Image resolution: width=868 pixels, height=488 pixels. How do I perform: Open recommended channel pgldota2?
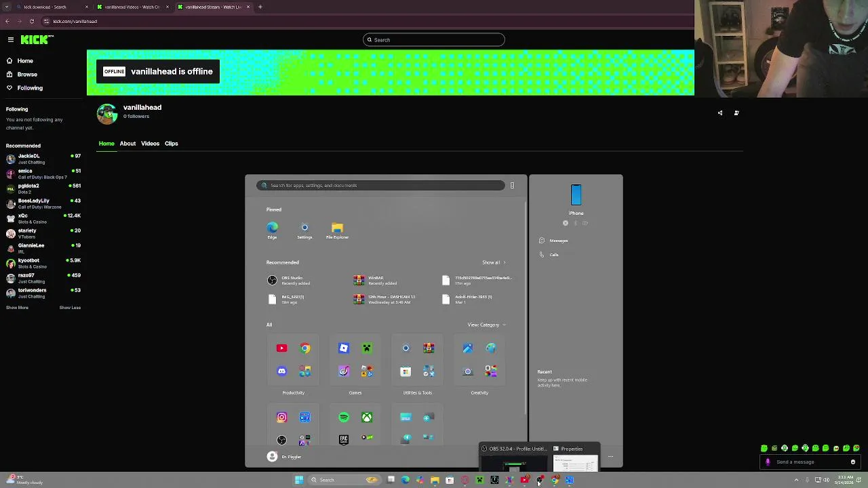click(43, 189)
